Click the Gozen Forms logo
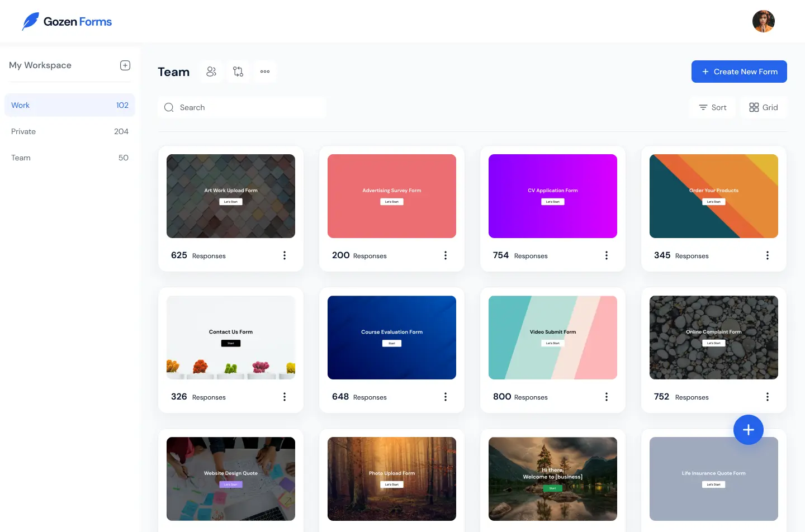The width and height of the screenshot is (805, 532). click(x=67, y=21)
